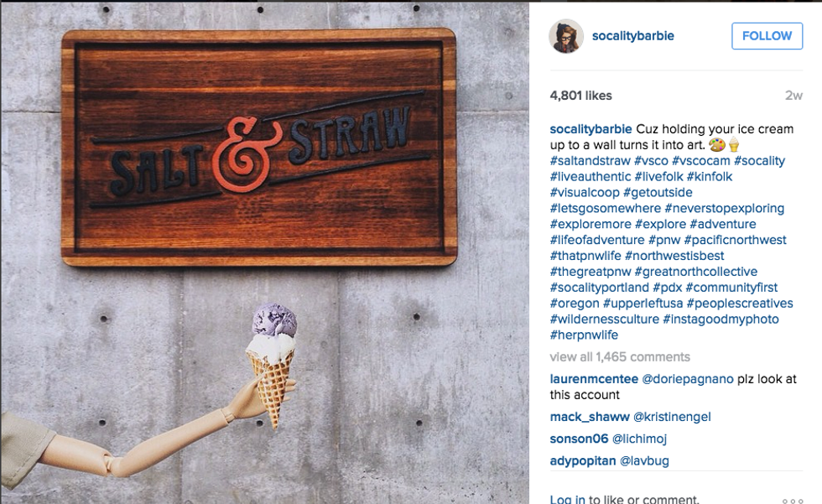Image resolution: width=822 pixels, height=504 pixels.
Task: Open the 4,801 likes count
Action: point(580,96)
